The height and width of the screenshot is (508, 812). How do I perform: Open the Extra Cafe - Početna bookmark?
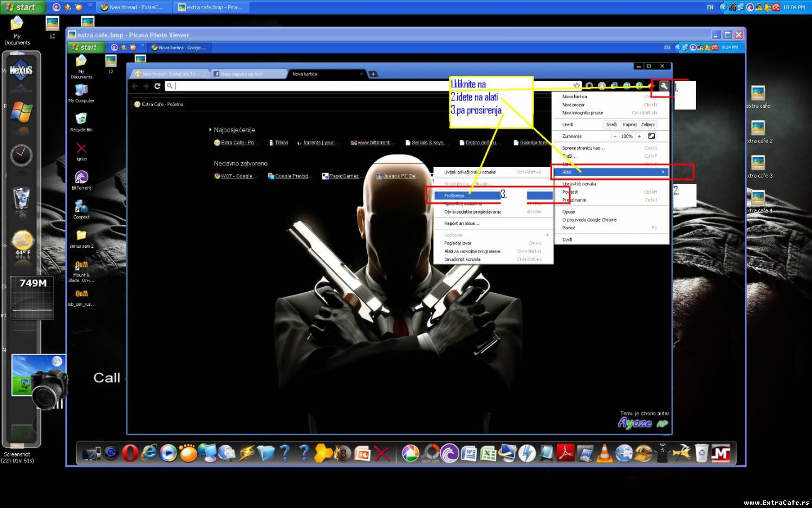coord(159,104)
